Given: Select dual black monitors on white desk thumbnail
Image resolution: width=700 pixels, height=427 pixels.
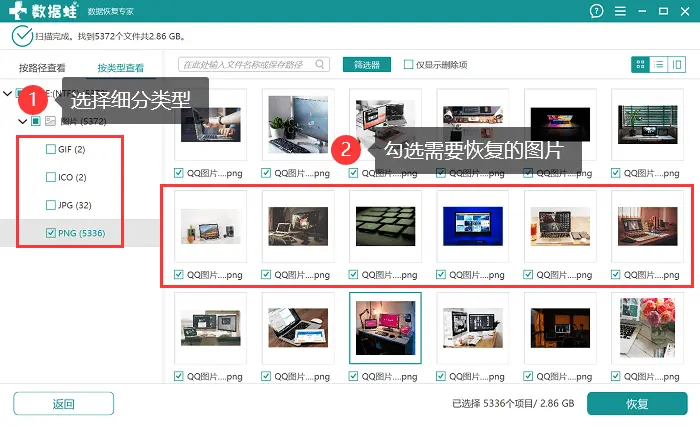Looking at the screenshot, I should tap(473, 328).
